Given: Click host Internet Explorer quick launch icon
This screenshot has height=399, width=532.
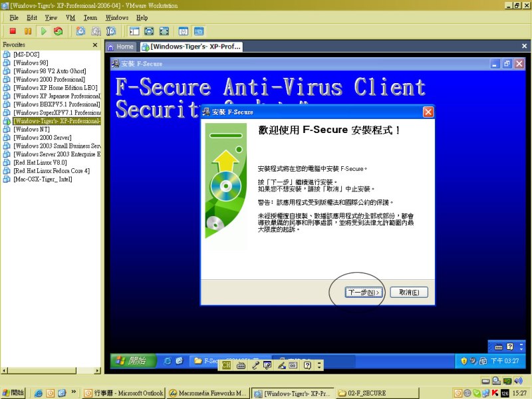Looking at the screenshot, I should click(39, 393).
